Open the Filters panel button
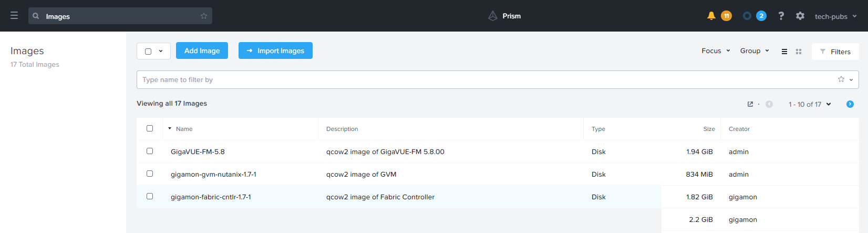 (835, 52)
